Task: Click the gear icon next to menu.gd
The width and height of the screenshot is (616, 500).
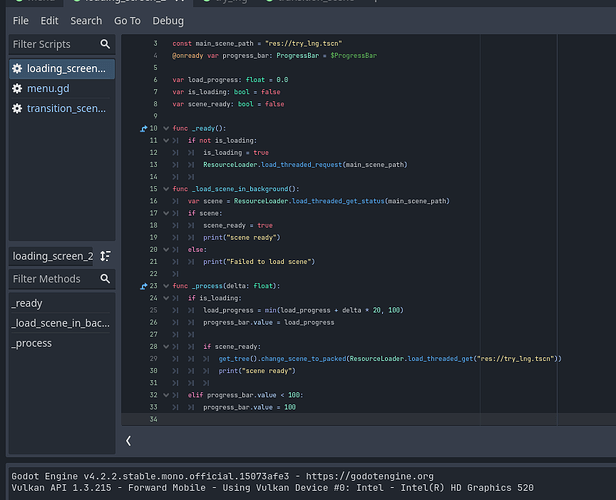Action: coord(16,88)
